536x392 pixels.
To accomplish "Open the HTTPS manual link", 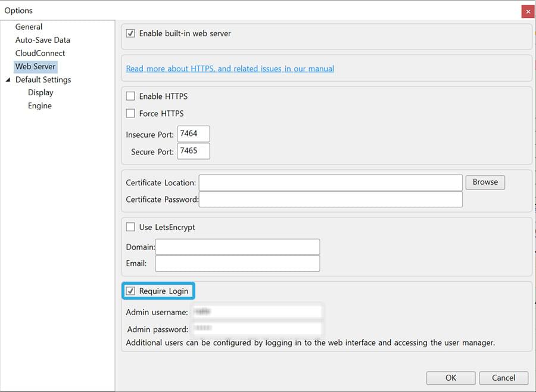I will pyautogui.click(x=230, y=69).
